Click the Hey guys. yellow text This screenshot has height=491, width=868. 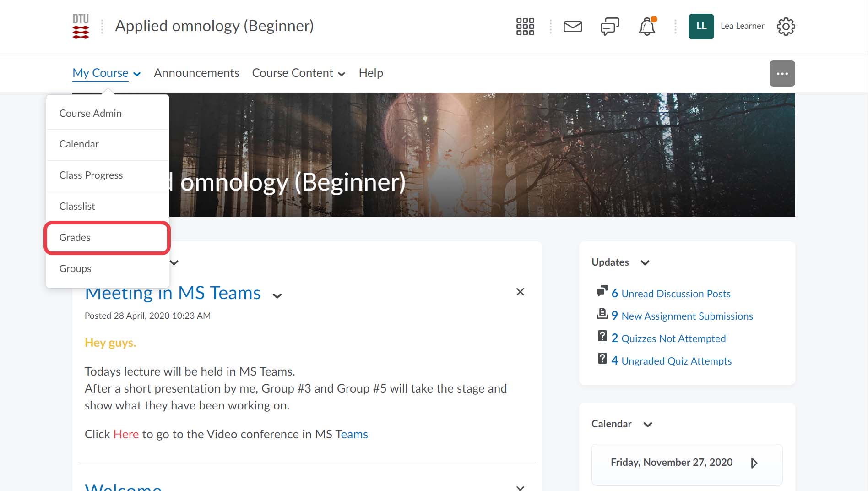110,343
